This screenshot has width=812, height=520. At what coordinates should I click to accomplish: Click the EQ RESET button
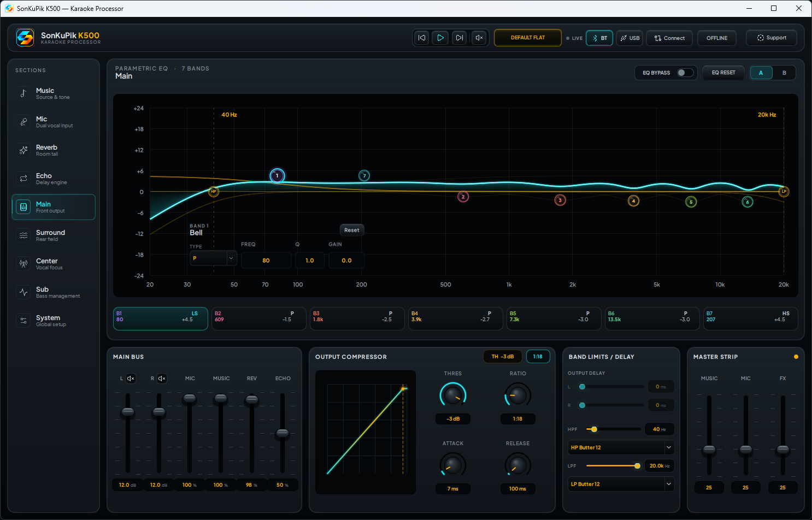click(723, 73)
